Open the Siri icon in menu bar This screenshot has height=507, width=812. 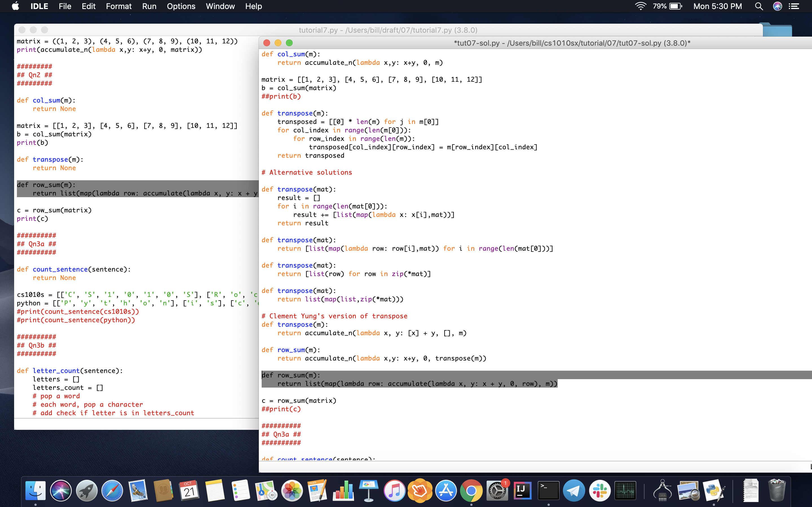[x=777, y=6]
